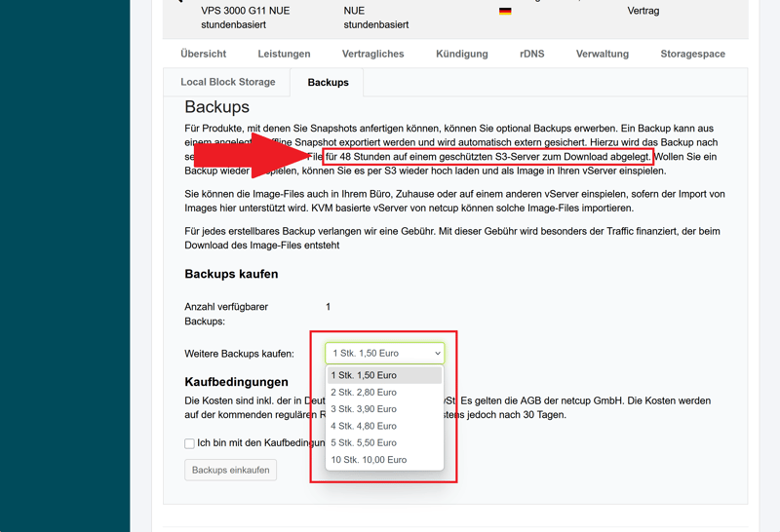Viewport: 780px width, 532px height.
Task: Click the German flag icon
Action: click(x=505, y=12)
